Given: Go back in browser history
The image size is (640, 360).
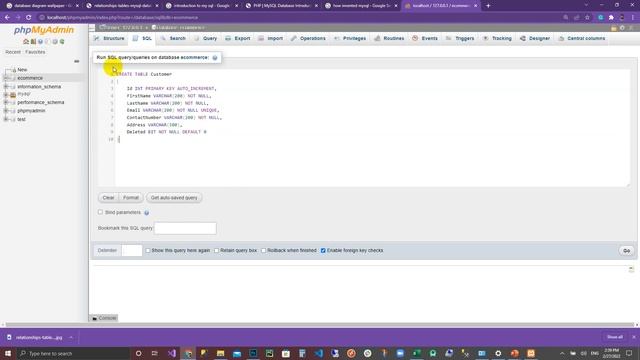Looking at the screenshot, I should click(7, 18).
